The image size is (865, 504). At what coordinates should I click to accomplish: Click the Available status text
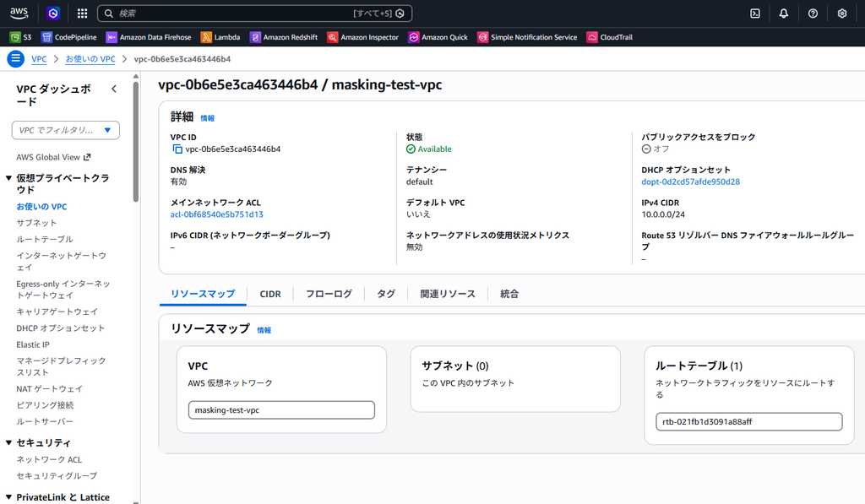point(434,149)
